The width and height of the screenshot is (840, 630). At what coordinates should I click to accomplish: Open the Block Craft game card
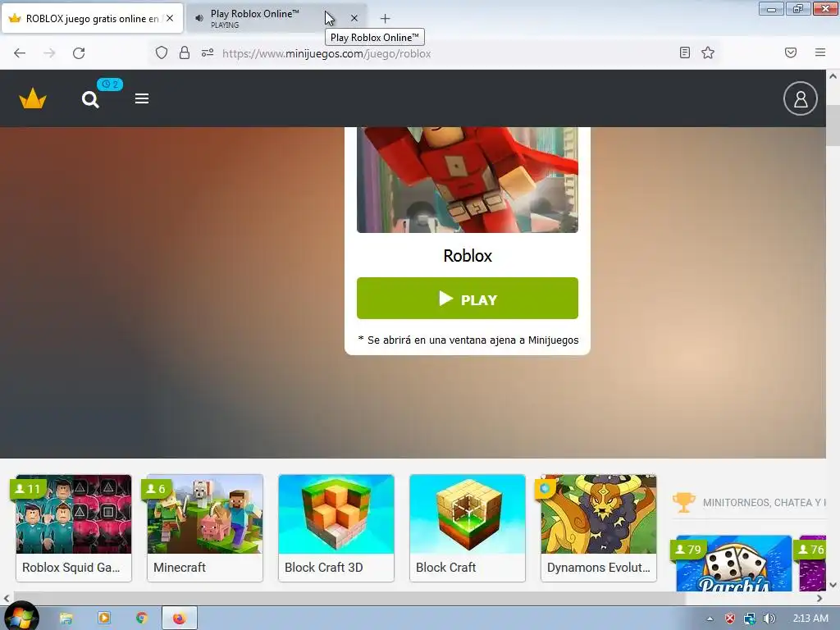pos(467,527)
